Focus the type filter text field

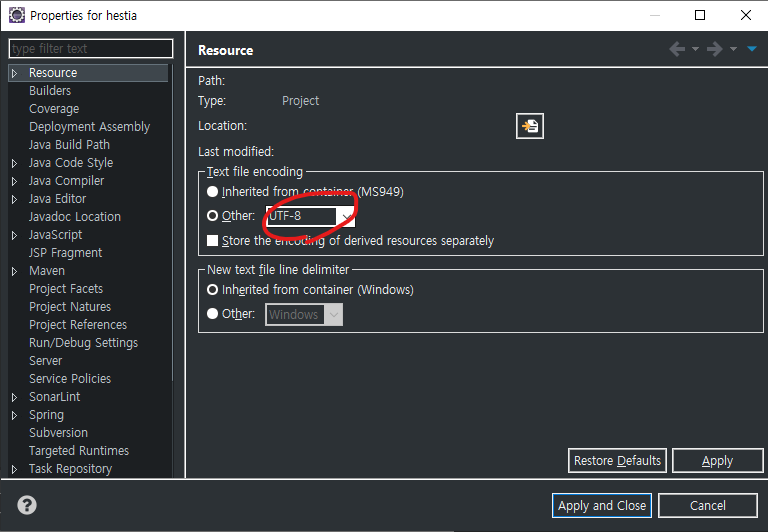click(x=91, y=48)
